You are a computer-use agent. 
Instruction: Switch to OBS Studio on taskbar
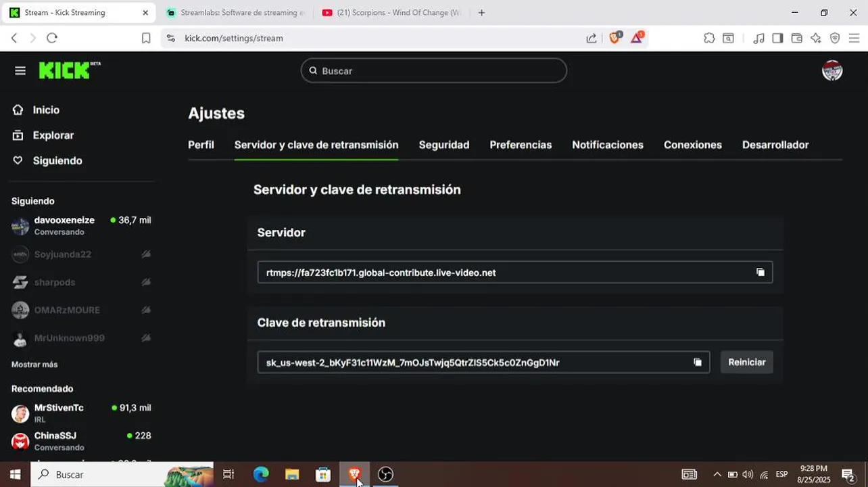pyautogui.click(x=385, y=475)
